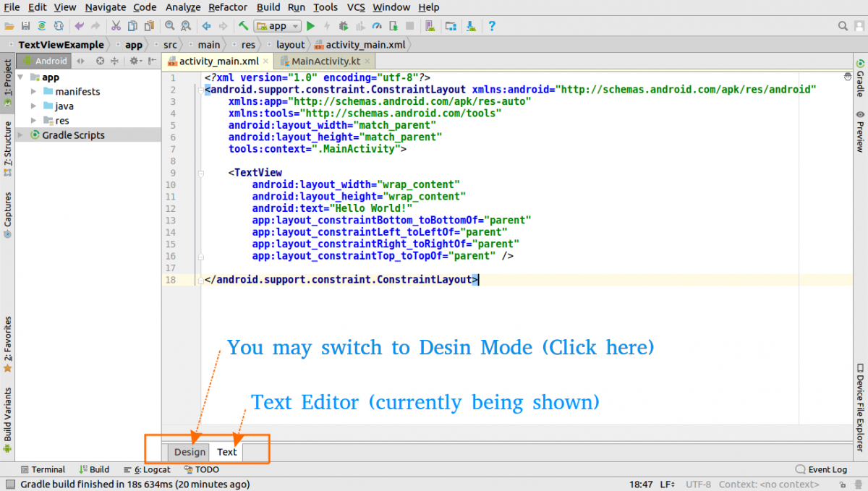
Task: Start debugging with the Debug icon
Action: (343, 26)
